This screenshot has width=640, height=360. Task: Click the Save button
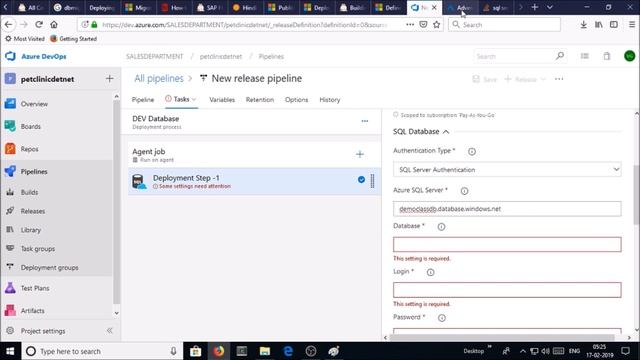pyautogui.click(x=484, y=79)
